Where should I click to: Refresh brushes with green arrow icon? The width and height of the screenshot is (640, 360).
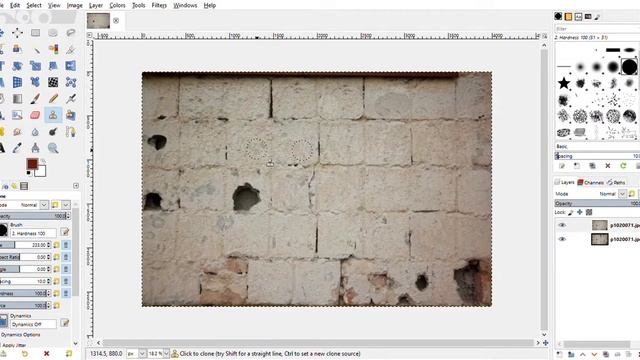coord(623,166)
